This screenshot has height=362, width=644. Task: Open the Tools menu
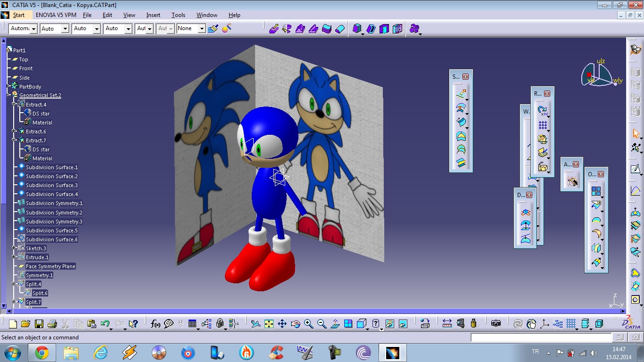[178, 15]
